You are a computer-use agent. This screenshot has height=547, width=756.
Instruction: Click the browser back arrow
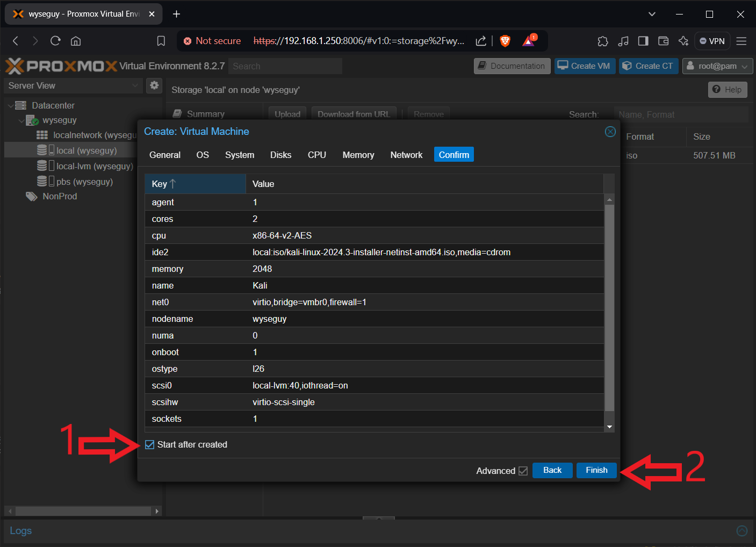16,41
